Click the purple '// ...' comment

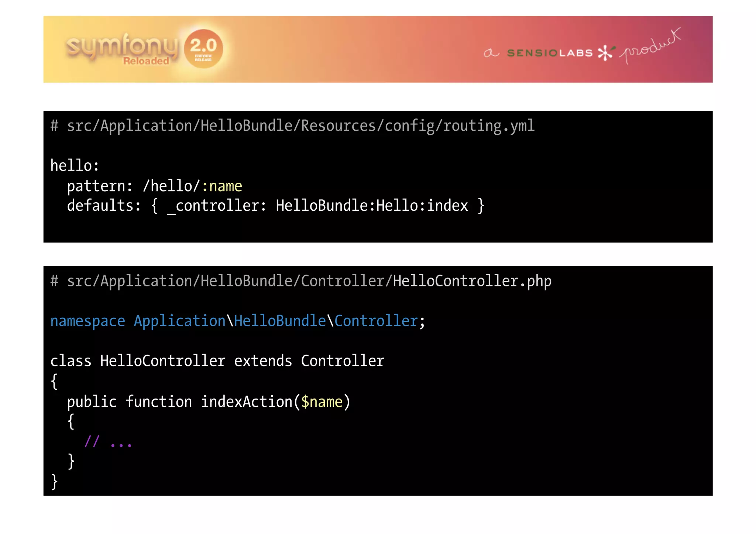click(108, 442)
